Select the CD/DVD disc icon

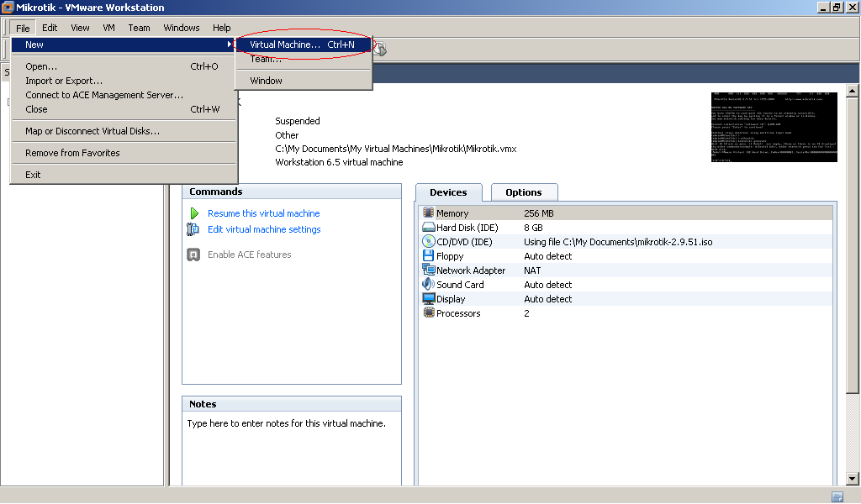[x=428, y=241]
